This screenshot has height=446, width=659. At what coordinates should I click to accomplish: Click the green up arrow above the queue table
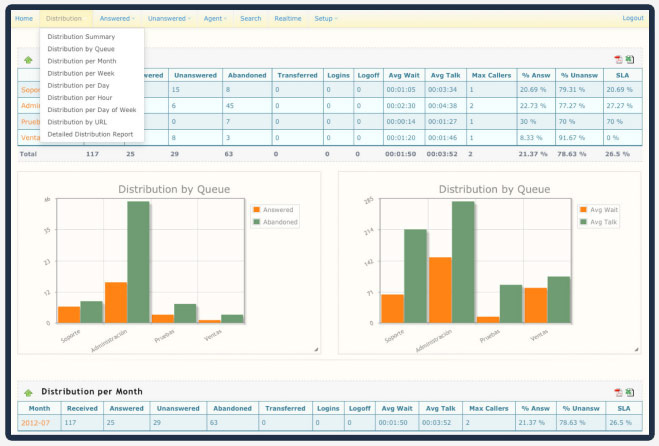point(28,60)
